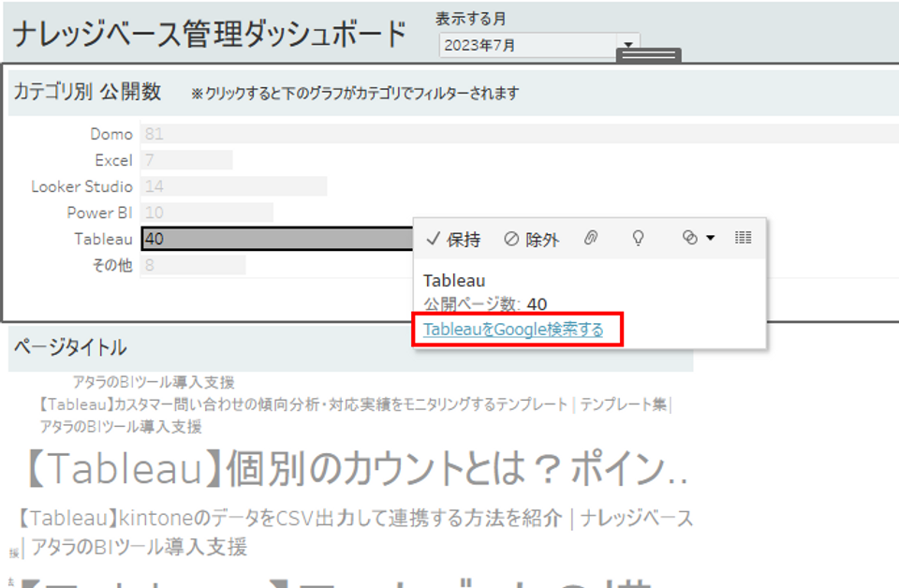Select the Power BI bar with value 10
899x588 pixels.
[x=207, y=213]
